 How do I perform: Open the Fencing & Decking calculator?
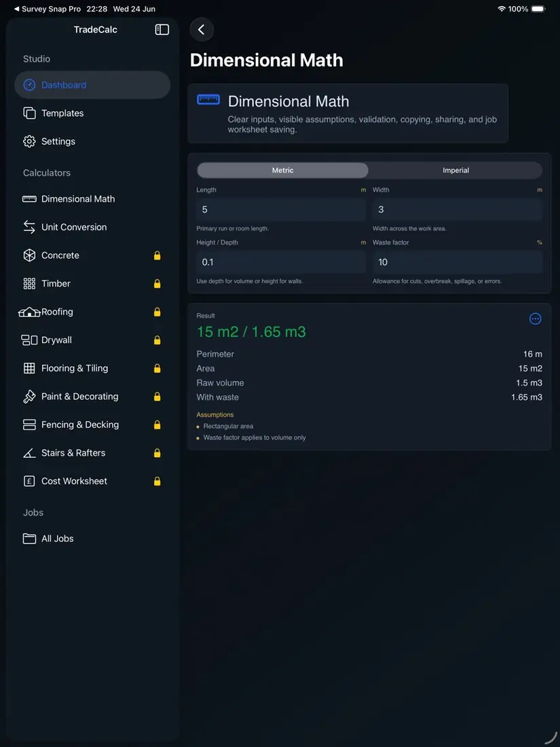pyautogui.click(x=92, y=424)
